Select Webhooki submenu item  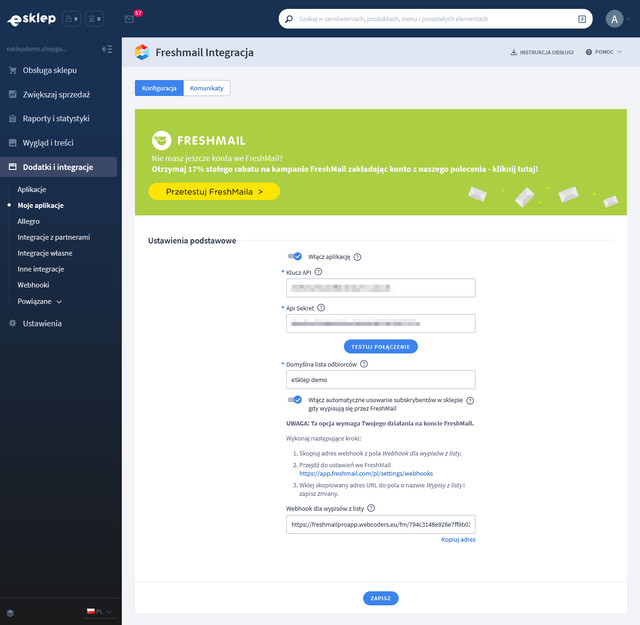33,285
